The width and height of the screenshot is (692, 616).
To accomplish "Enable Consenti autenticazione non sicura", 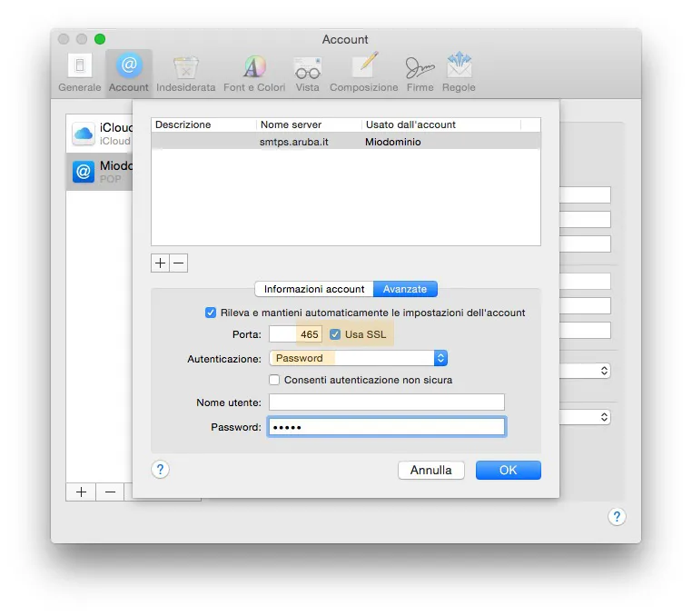I will coord(274,380).
